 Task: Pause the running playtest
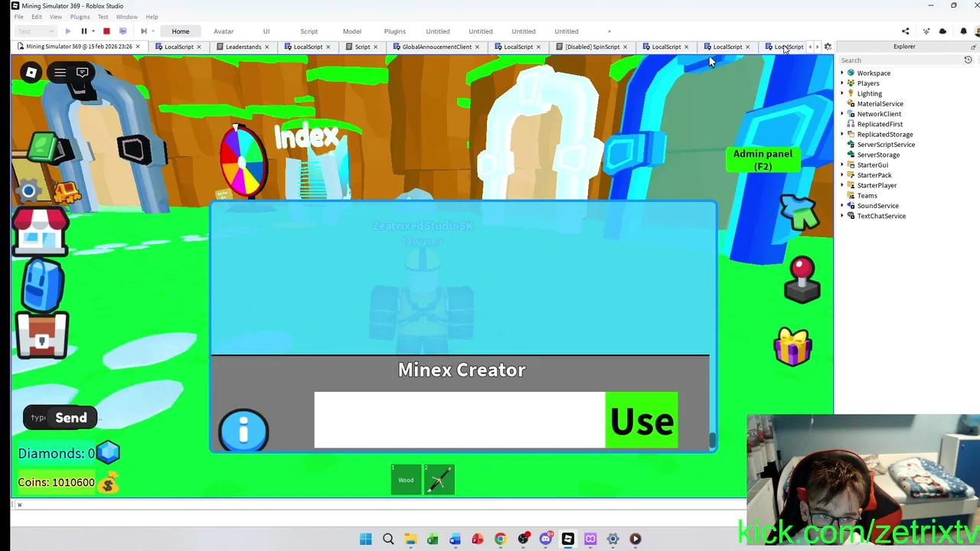pos(83,31)
